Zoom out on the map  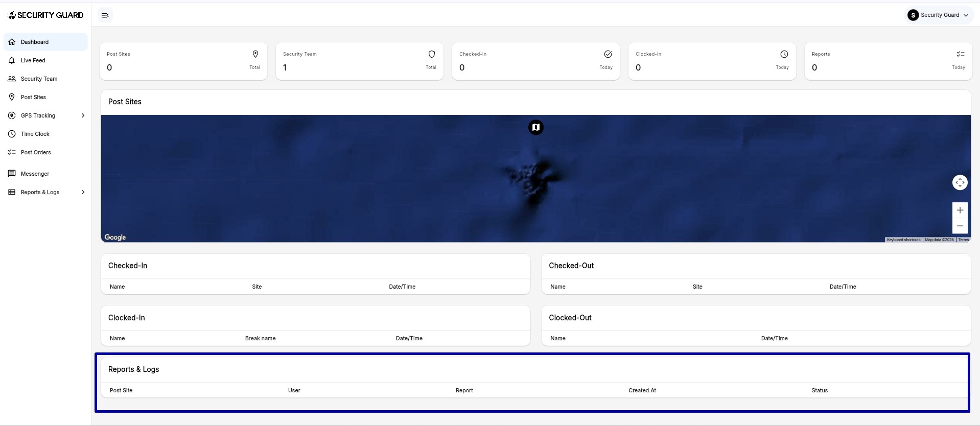coord(960,226)
